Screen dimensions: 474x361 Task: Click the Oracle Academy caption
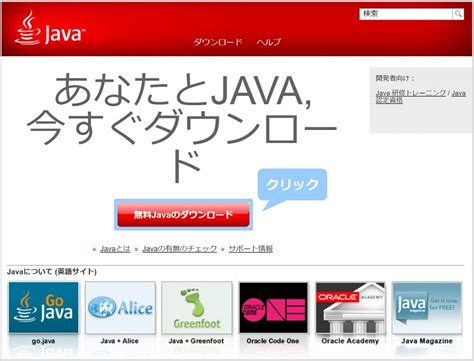[350, 341]
